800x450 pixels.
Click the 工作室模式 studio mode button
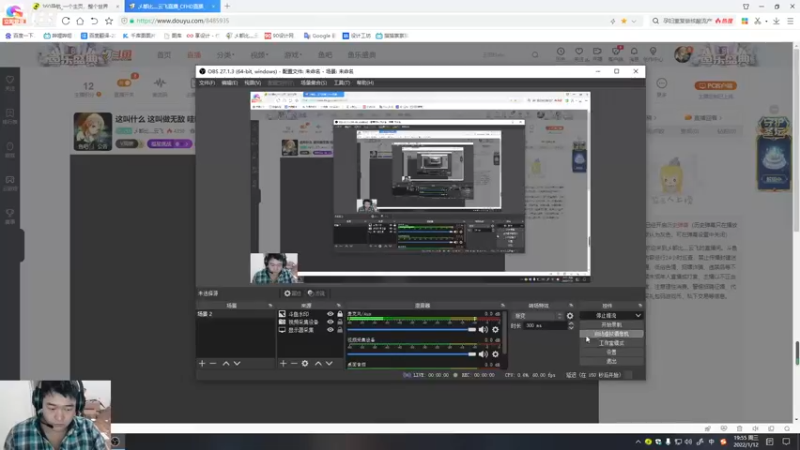[611, 343]
